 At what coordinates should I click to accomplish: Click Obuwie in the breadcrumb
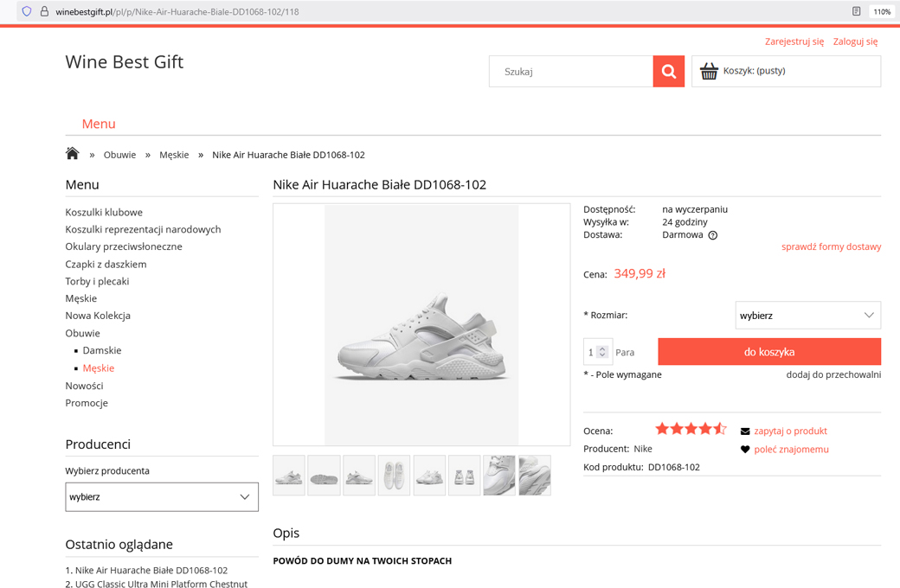click(x=120, y=155)
